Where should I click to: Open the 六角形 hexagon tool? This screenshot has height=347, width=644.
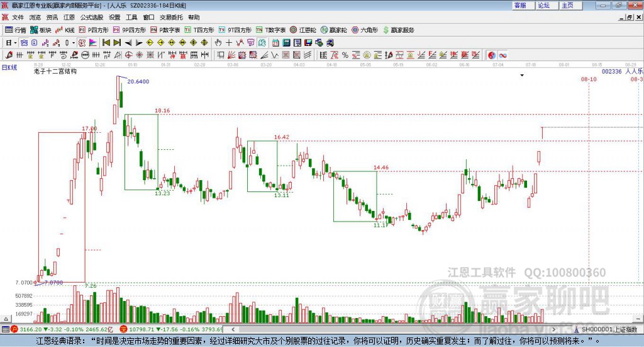[365, 30]
